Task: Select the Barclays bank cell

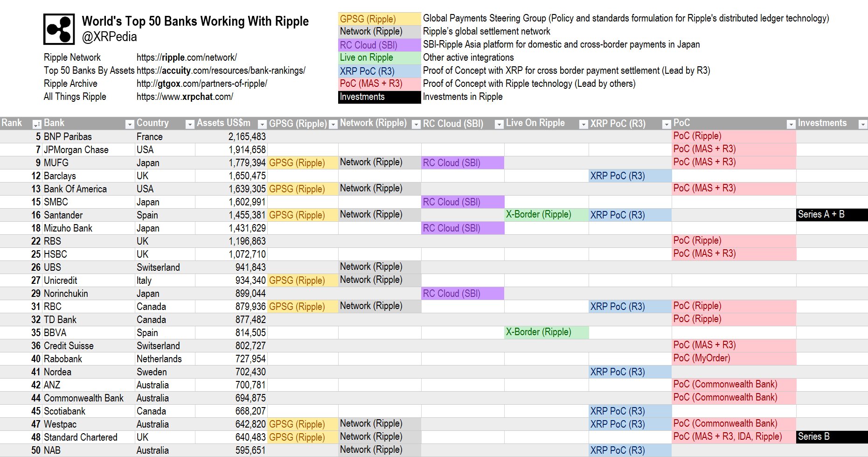Action: click(89, 176)
